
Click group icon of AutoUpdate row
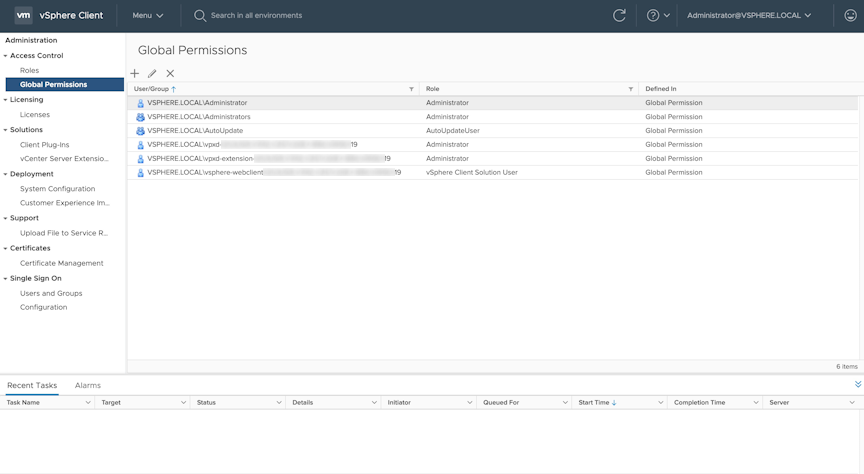click(x=141, y=131)
